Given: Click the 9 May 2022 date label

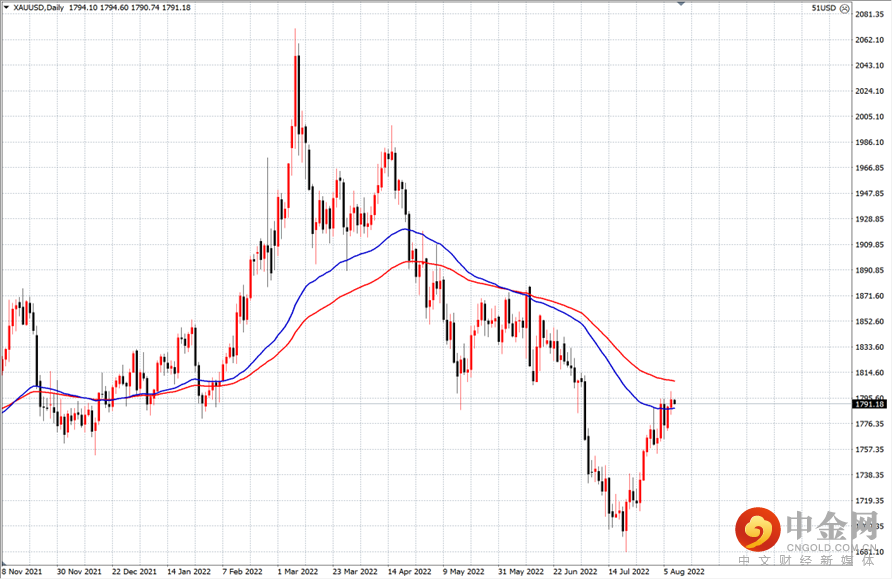Looking at the screenshot, I should coord(464,572).
